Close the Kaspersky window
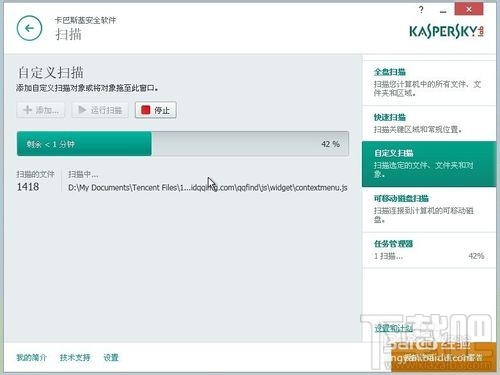 coord(469,9)
